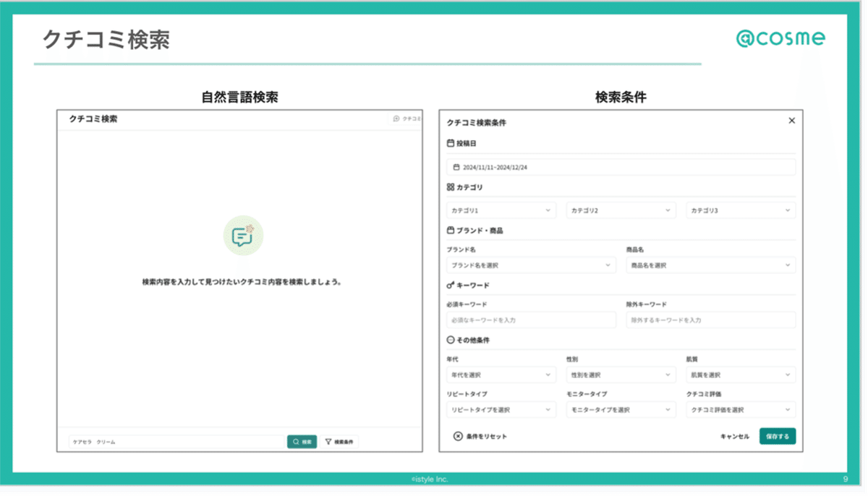Viewport: 868px width, 496px height.
Task: Open the カテゴリ1 dropdown
Action: point(501,210)
